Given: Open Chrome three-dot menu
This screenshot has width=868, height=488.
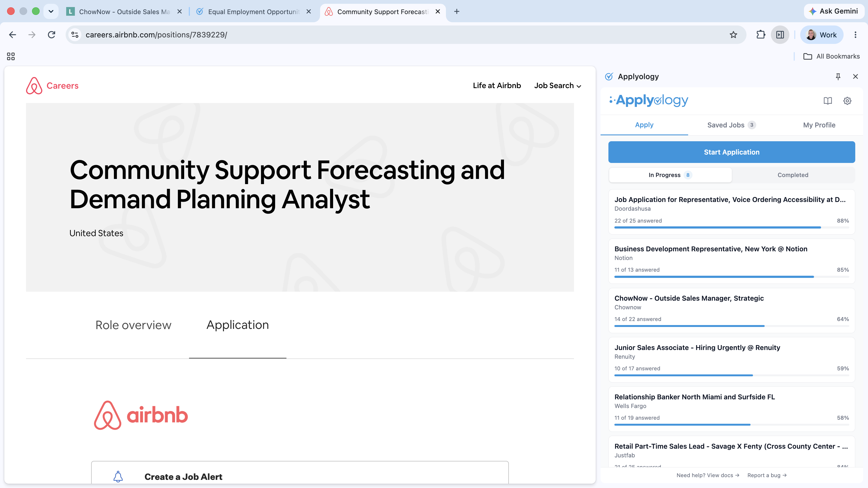Looking at the screenshot, I should coord(855,35).
